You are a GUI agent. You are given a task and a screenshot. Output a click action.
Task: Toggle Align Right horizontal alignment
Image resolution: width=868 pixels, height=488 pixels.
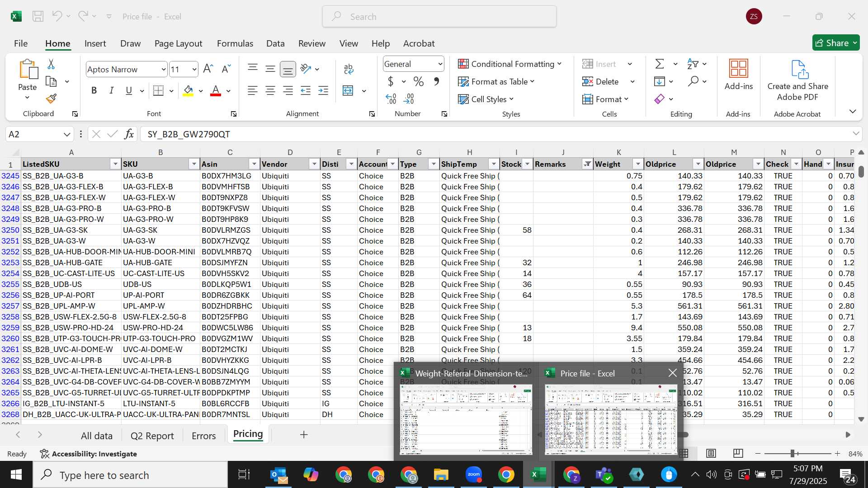point(288,90)
